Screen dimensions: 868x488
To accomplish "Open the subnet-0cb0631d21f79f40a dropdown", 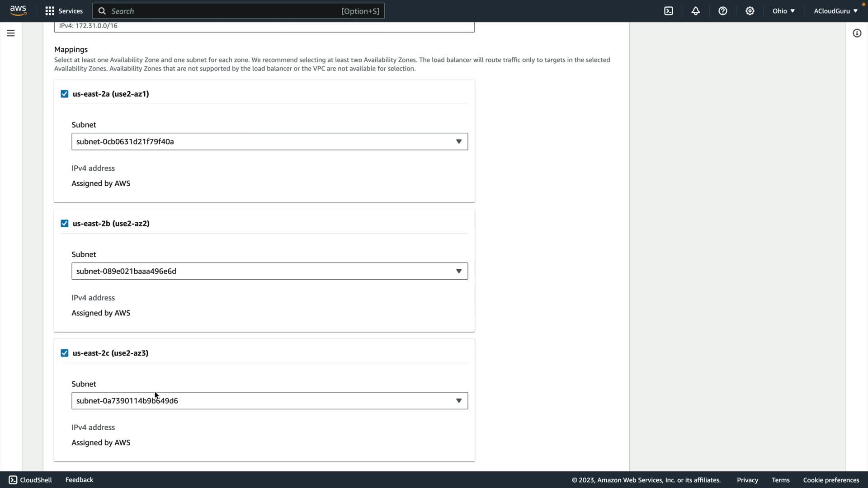I will tap(269, 141).
